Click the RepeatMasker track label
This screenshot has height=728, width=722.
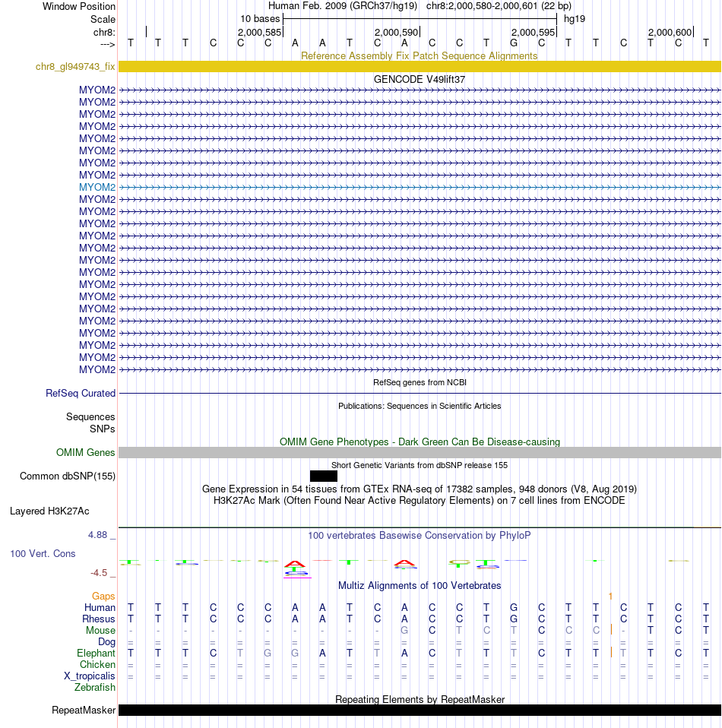pos(84,711)
